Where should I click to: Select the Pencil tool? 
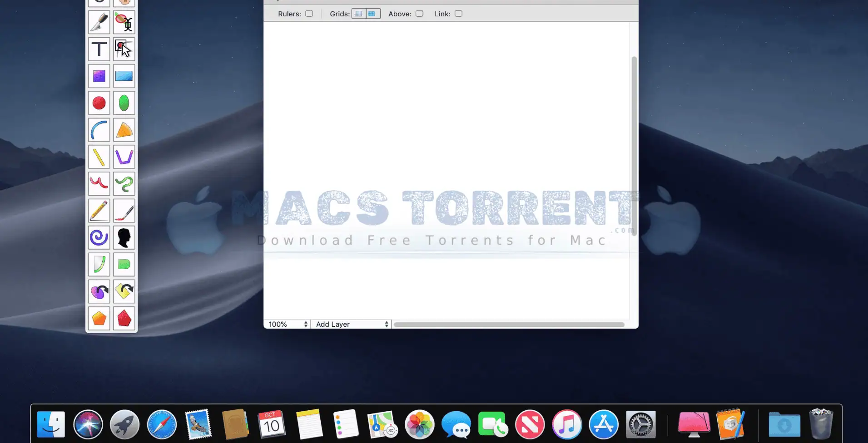99,211
